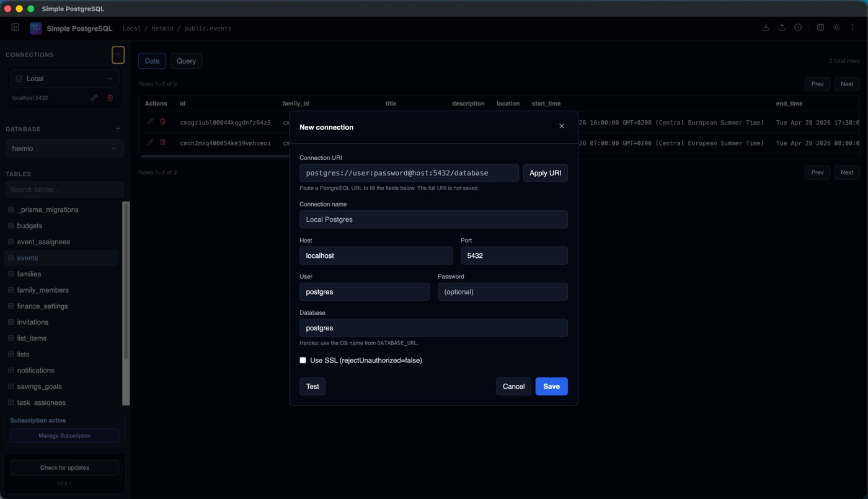Click the export upload icon in header

(x=782, y=27)
